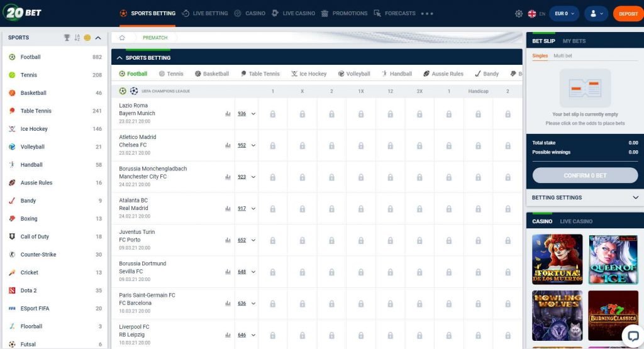Switch to Live Casino tab in side widget
Screen dimensions: 644x349
point(576,221)
